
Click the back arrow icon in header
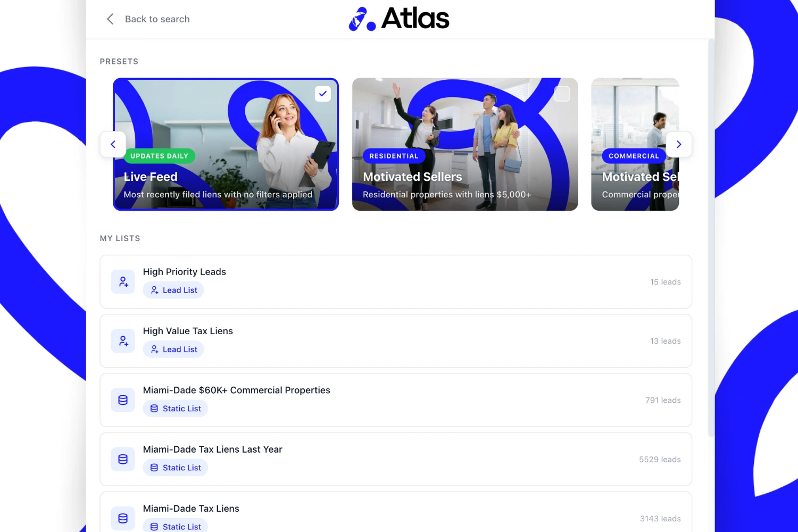coord(110,19)
